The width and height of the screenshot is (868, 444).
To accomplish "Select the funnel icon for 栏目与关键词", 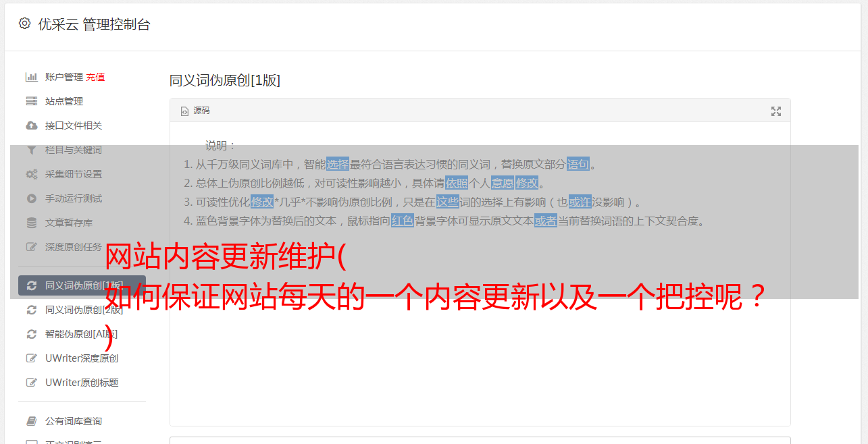I will [31, 150].
